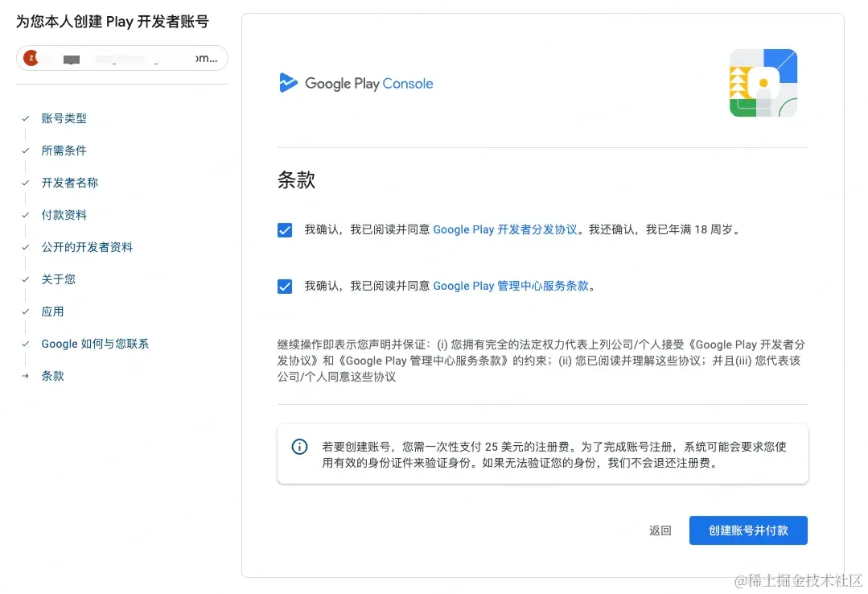Go to the 公开的开发者资料 step
Image resolution: width=868 pixels, height=594 pixels.
[x=87, y=246]
